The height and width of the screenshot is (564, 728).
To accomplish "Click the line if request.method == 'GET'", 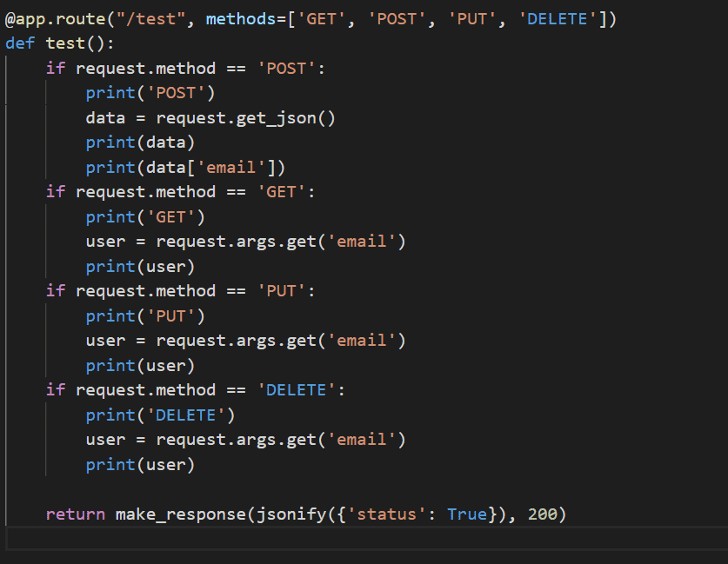I will tap(180, 192).
